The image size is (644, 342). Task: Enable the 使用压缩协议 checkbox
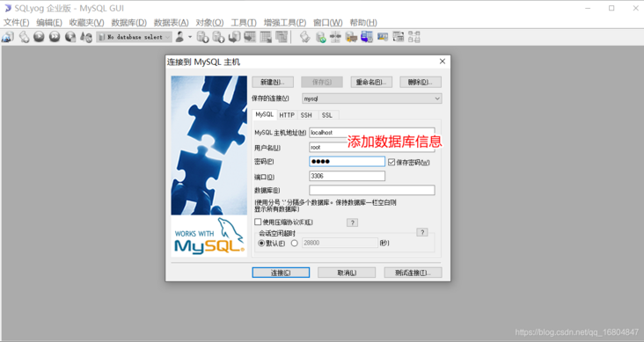(x=258, y=222)
